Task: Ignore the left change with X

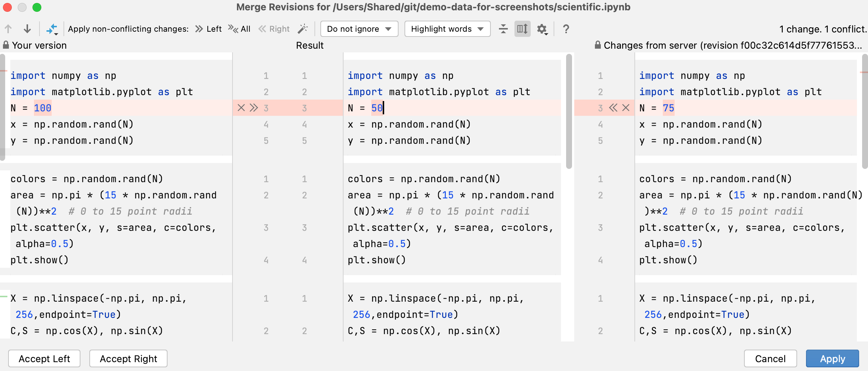Action: click(241, 108)
